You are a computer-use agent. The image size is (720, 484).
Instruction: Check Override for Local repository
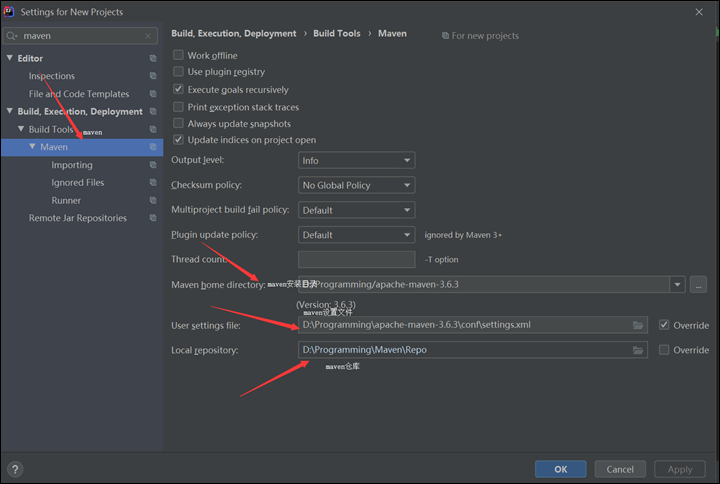tap(664, 350)
